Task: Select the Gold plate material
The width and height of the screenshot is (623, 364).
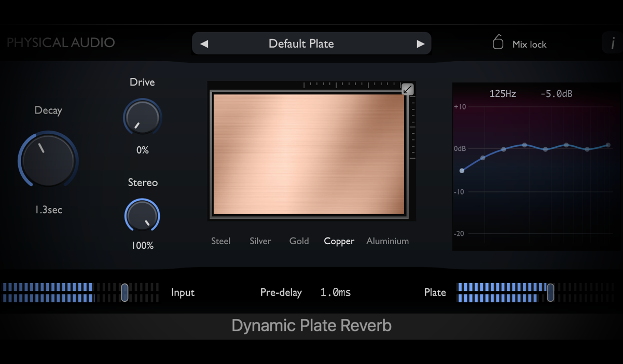Action: coord(299,241)
